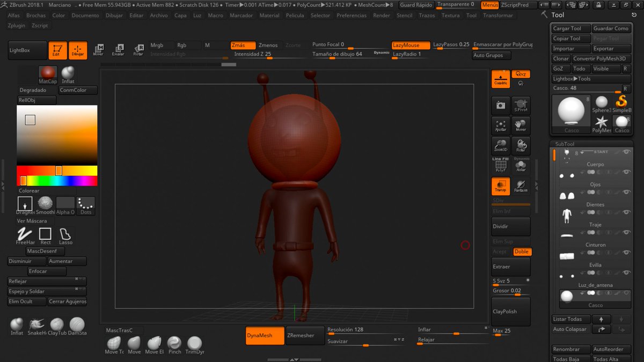Click the S.Pivot icon
The width and height of the screenshot is (644, 362).
coord(521,106)
